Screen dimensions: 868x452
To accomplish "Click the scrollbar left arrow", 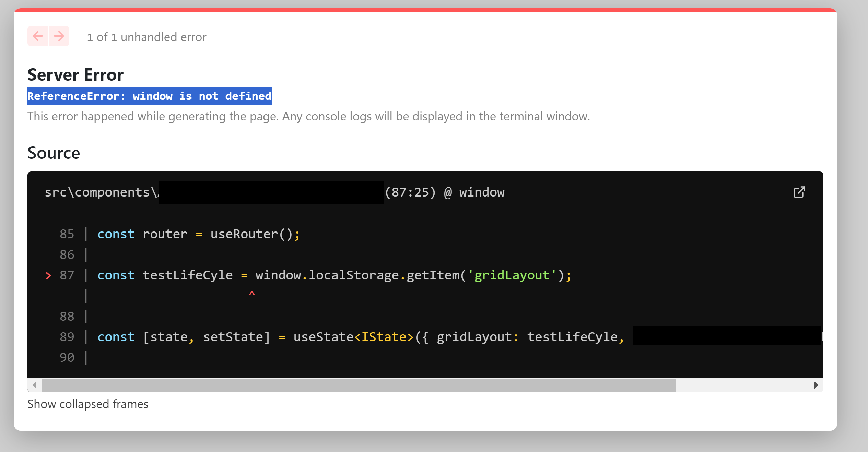I will click(x=35, y=385).
